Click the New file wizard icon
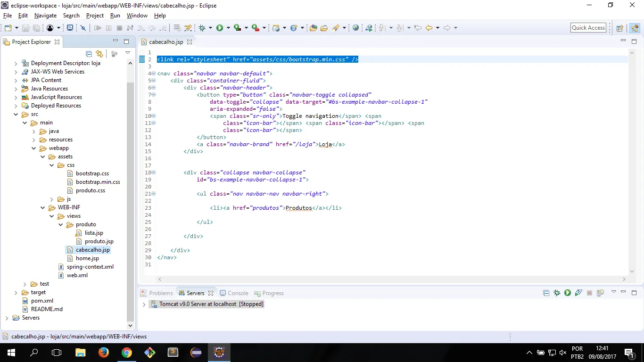Viewport: 644px width, 362px height. [x=8, y=28]
